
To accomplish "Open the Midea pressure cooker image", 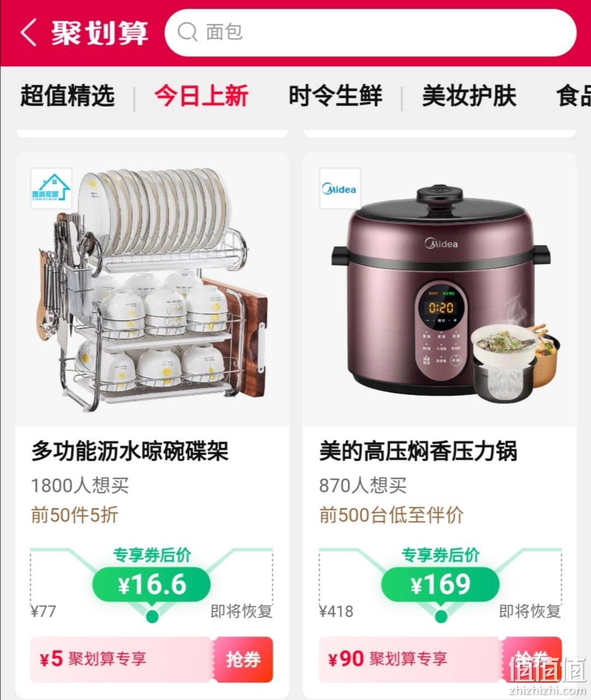I will pyautogui.click(x=440, y=290).
